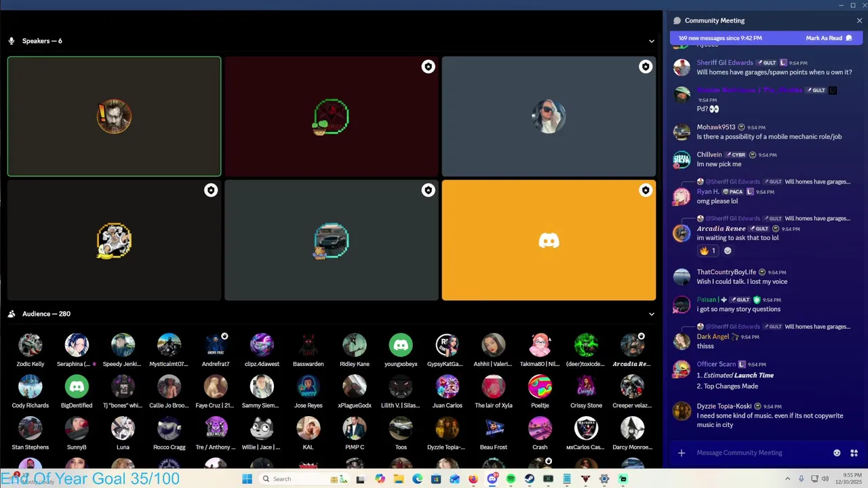Click username Mohawk9513 in chat
Image resolution: width=868 pixels, height=488 pixels.
pos(716,127)
